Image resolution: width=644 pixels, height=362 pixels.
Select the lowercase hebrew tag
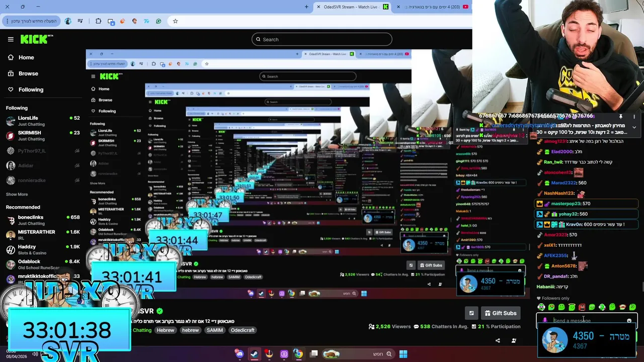190,330
